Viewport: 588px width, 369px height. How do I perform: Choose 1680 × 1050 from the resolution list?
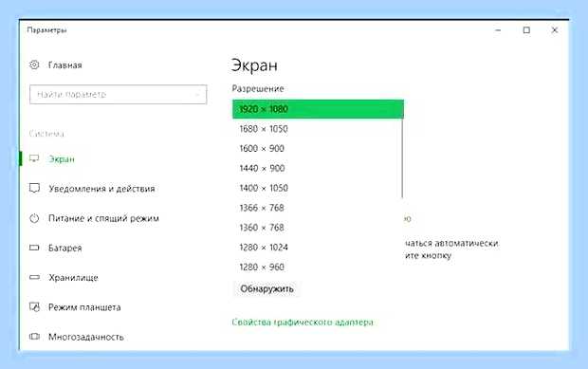coord(318,129)
